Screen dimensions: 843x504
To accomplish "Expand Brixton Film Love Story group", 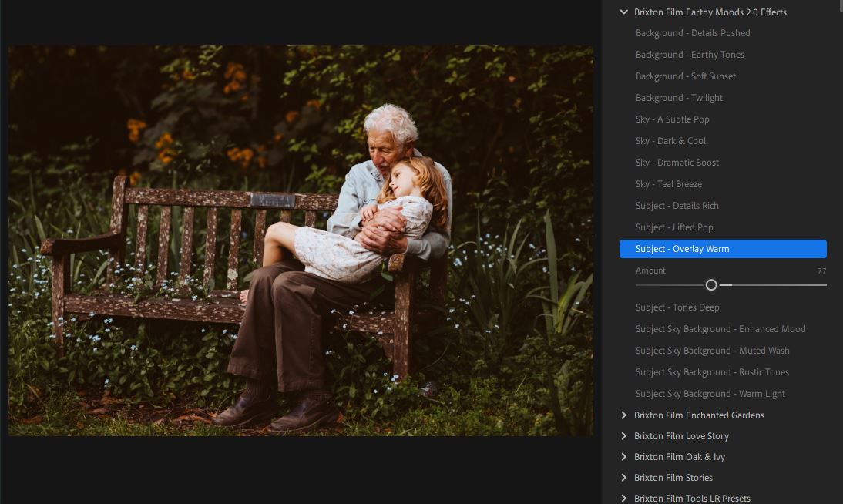I will (x=624, y=436).
